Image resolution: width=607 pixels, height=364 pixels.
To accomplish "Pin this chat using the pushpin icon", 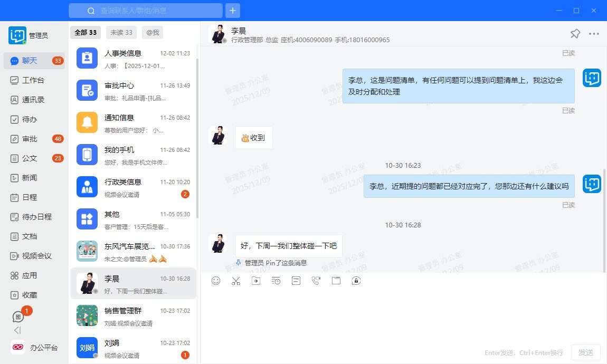I will (x=575, y=34).
